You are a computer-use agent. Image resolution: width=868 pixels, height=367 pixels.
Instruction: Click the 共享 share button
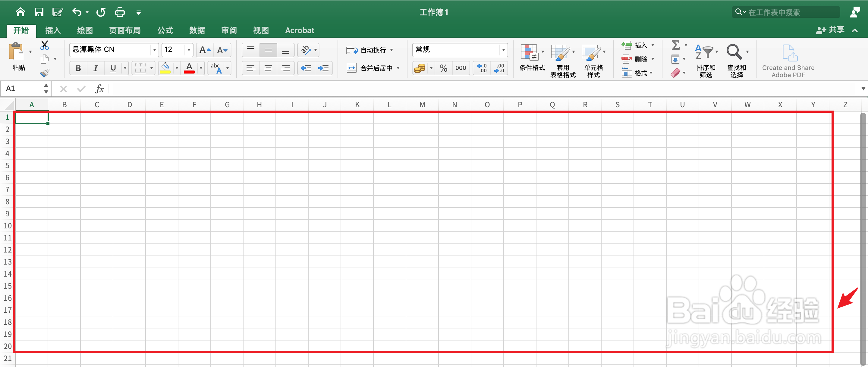pyautogui.click(x=830, y=30)
